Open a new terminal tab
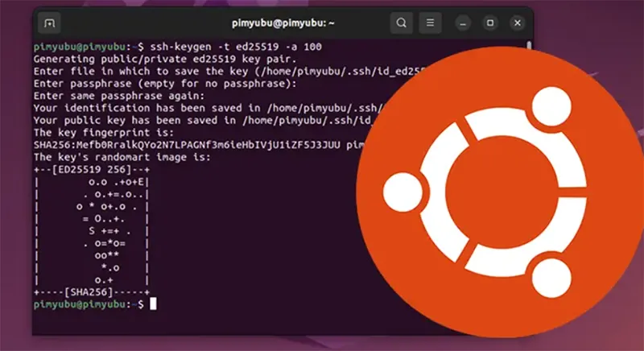Screen dimensions: 644x351 (49, 23)
